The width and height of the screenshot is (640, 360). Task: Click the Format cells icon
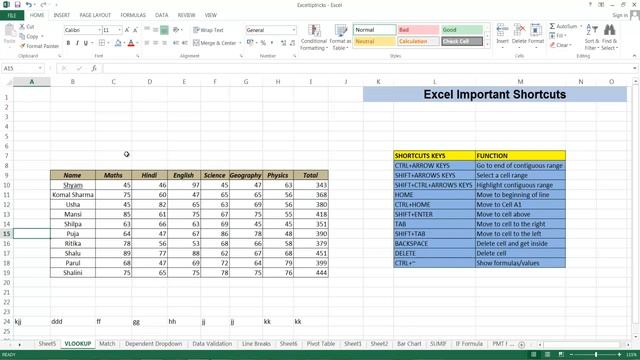pyautogui.click(x=536, y=30)
